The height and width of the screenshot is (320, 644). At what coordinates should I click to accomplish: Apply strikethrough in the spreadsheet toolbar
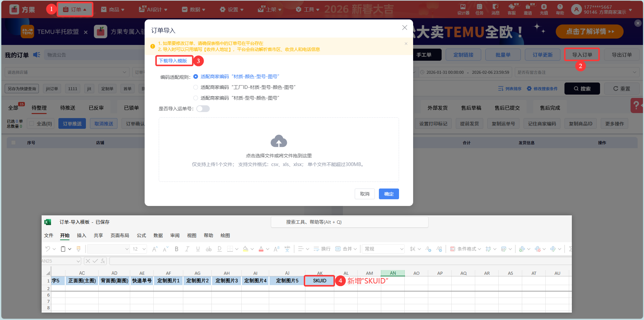(x=209, y=249)
